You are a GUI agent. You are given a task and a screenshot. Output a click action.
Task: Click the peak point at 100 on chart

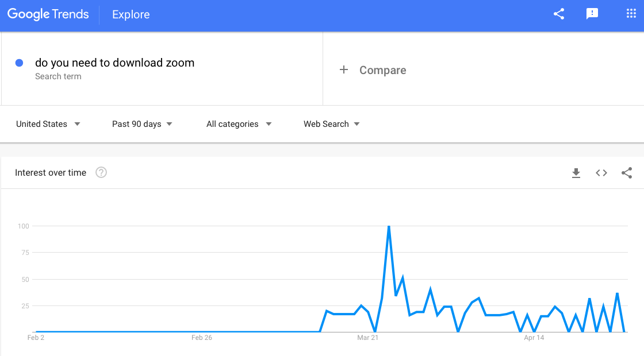click(389, 226)
